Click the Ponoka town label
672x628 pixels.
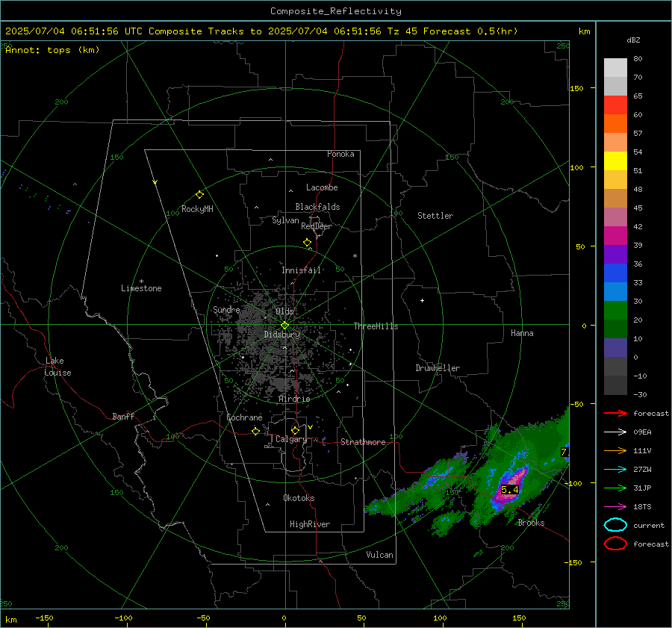(340, 154)
